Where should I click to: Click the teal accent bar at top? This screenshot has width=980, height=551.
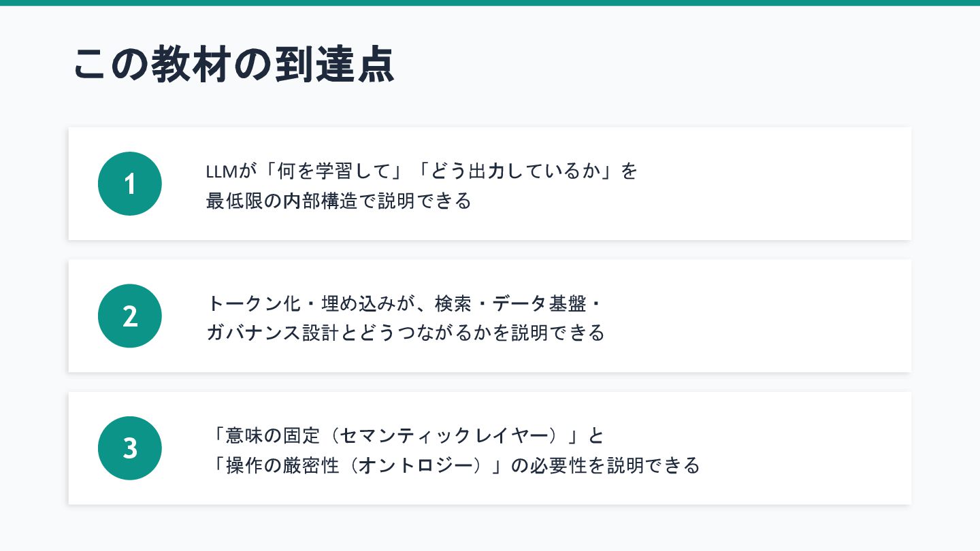click(490, 3)
